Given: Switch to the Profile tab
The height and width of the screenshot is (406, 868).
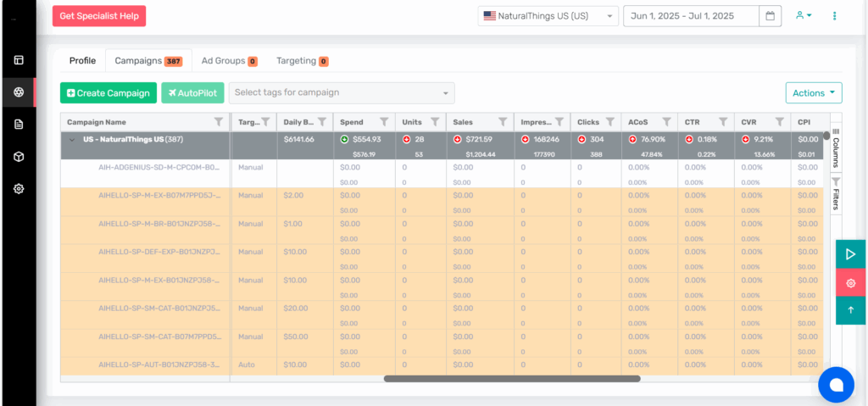Looking at the screenshot, I should (x=82, y=61).
